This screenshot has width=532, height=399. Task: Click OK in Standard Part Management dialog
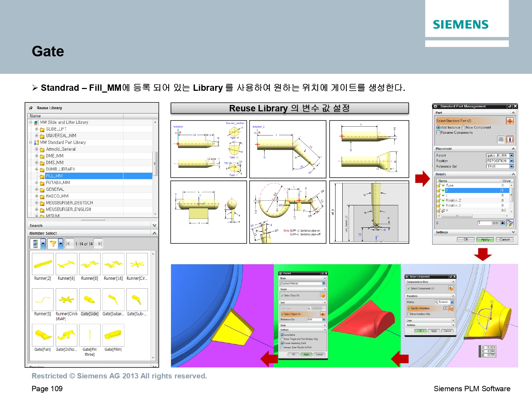tap(466, 239)
